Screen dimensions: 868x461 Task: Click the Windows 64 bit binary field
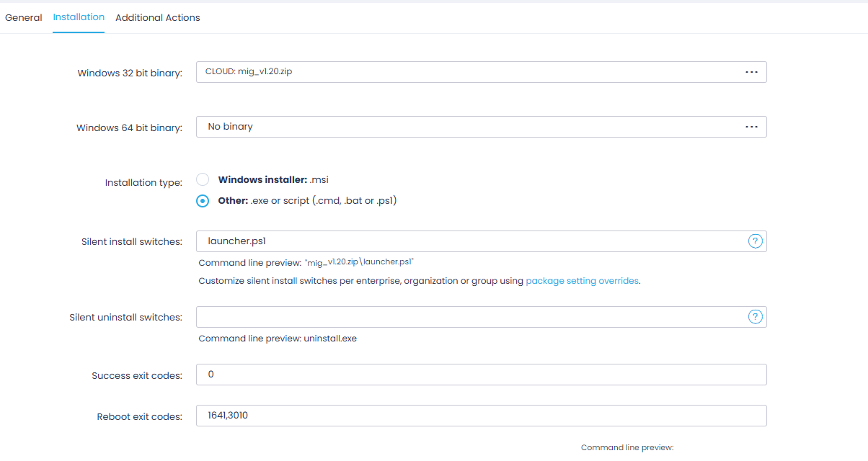(481, 127)
